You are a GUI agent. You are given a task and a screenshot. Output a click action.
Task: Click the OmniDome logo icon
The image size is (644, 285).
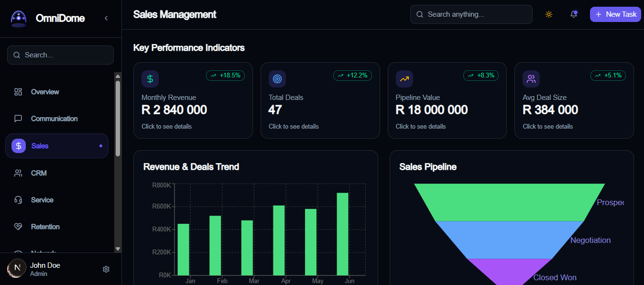[x=19, y=19]
